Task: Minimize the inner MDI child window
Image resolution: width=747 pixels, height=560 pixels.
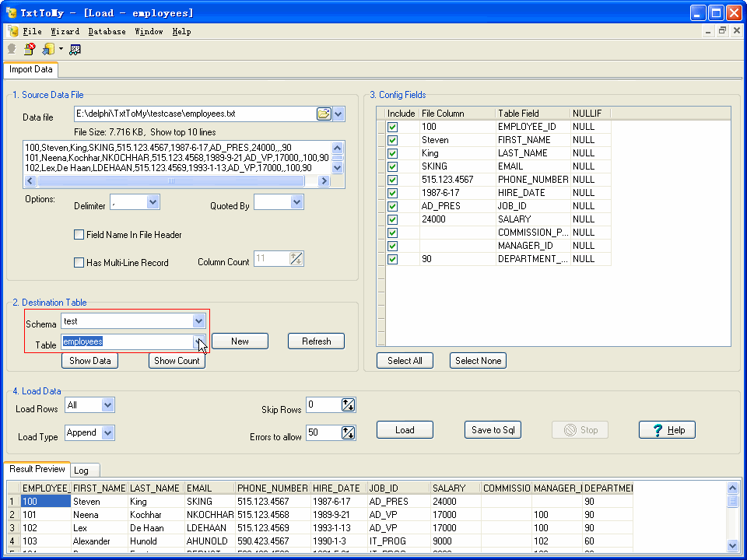Action: click(708, 31)
